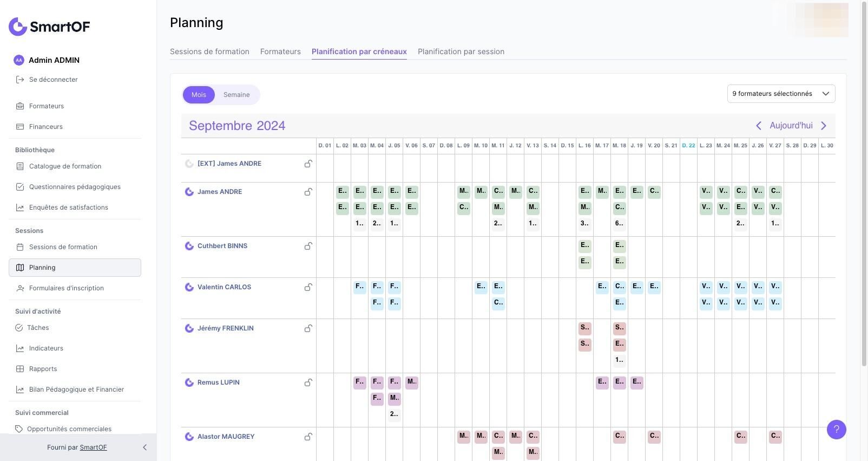Click the D. 22 day column header

click(x=688, y=146)
